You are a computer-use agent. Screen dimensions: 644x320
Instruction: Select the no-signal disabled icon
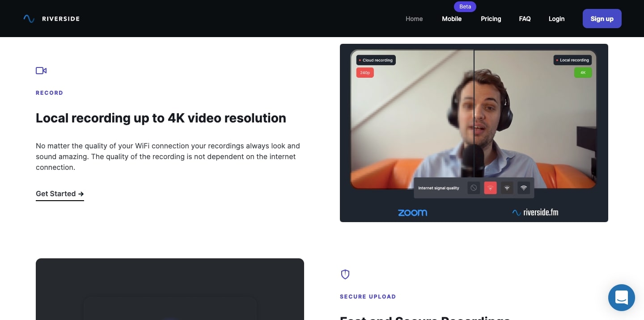(x=474, y=188)
